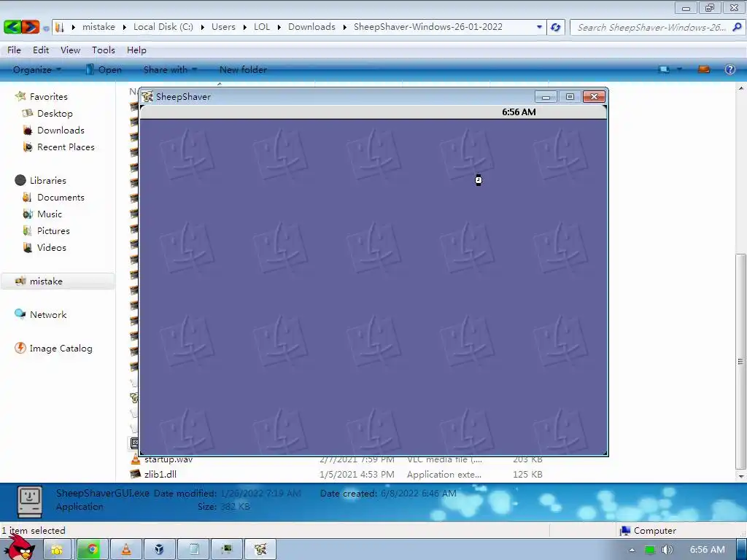Image resolution: width=747 pixels, height=560 pixels.
Task: Open the address bar history dropdown
Action: [x=539, y=27]
